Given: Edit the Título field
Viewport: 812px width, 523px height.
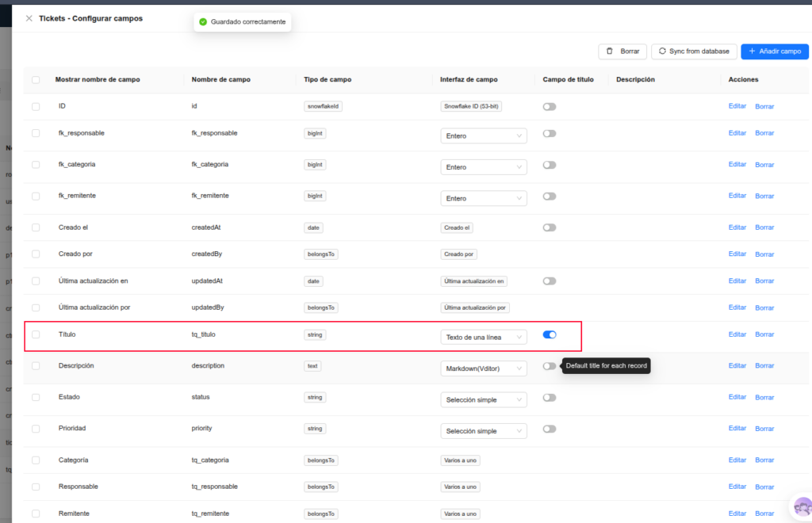Looking at the screenshot, I should click(x=737, y=334).
